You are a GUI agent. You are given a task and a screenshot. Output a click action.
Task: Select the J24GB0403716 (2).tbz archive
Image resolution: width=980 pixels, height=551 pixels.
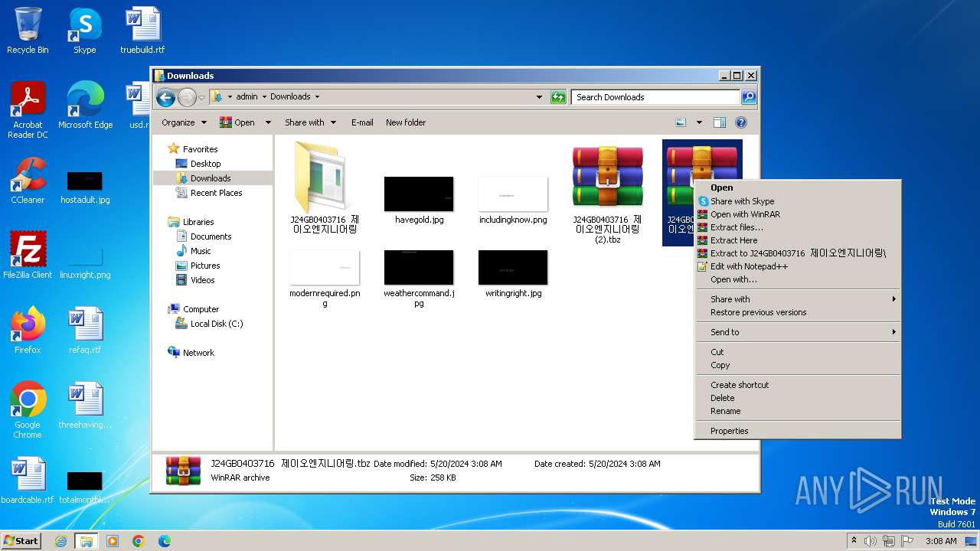click(607, 193)
